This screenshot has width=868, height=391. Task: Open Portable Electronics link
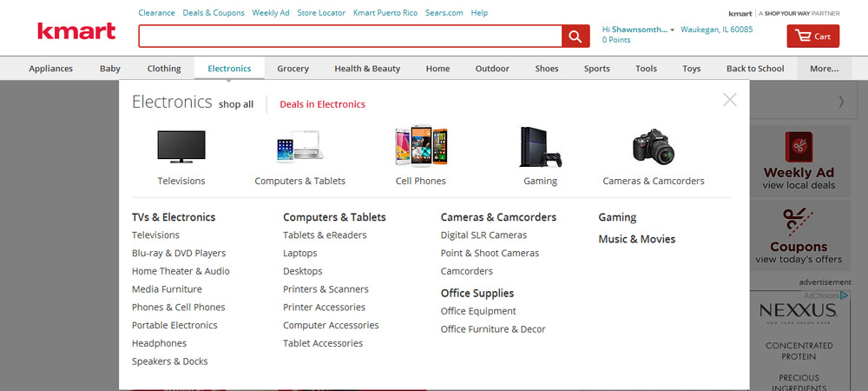pos(174,325)
